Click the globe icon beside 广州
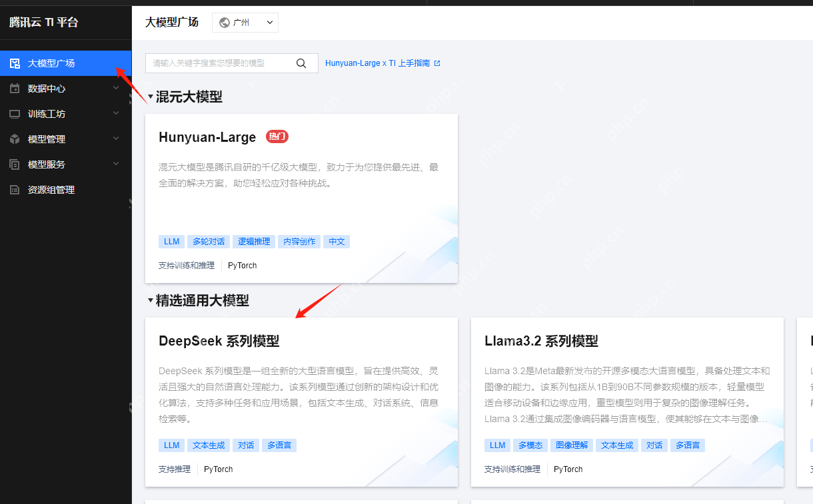 point(224,22)
